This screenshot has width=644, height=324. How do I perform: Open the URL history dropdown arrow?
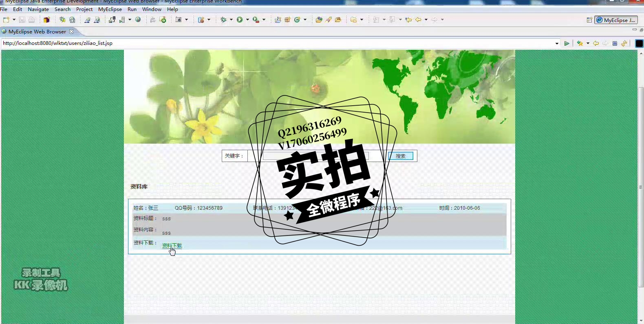click(557, 43)
